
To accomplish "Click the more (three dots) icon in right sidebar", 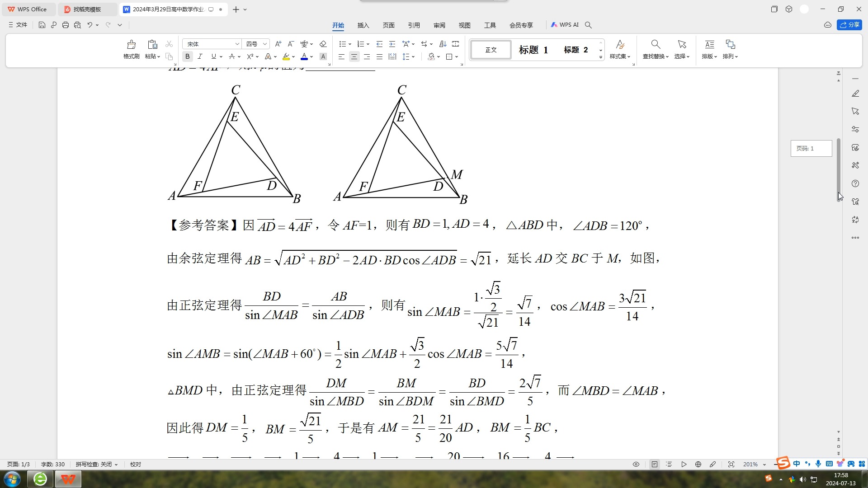I will 855,238.
